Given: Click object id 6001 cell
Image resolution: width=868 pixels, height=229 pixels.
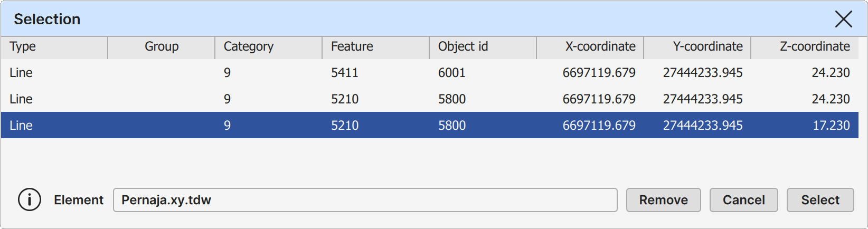Looking at the screenshot, I should click(x=452, y=73).
